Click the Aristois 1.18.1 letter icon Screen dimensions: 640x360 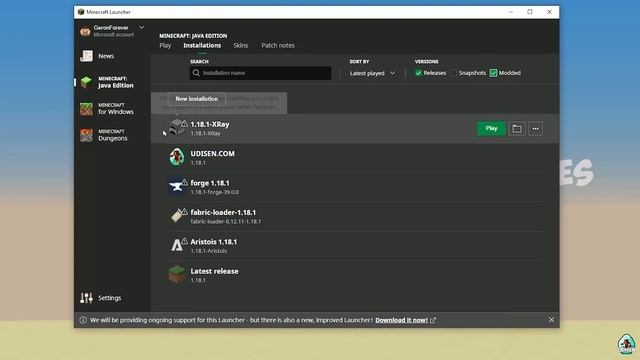pos(176,245)
